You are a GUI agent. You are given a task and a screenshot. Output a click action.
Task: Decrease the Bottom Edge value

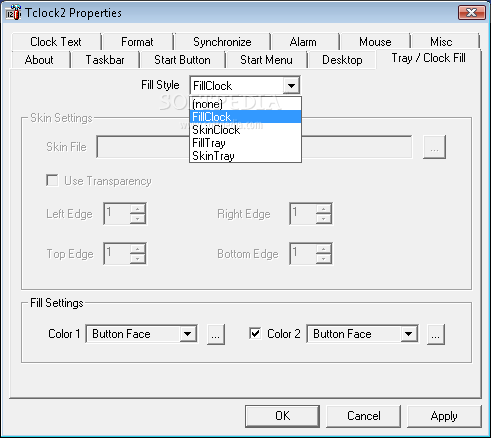pos(323,259)
